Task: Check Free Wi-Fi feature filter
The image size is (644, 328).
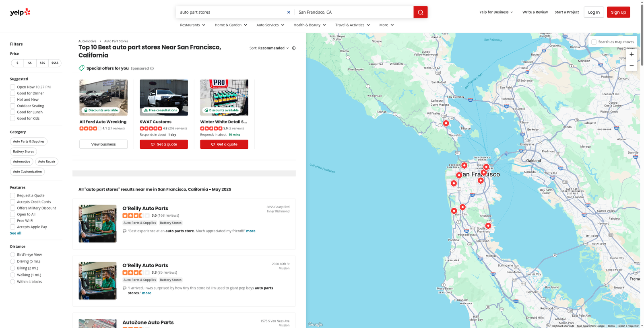Action: 12,221
